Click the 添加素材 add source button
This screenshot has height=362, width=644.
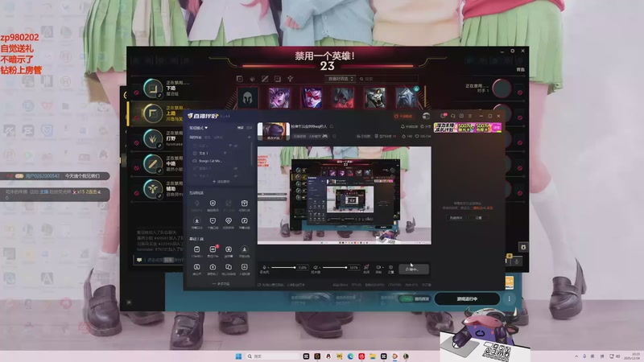221,182
